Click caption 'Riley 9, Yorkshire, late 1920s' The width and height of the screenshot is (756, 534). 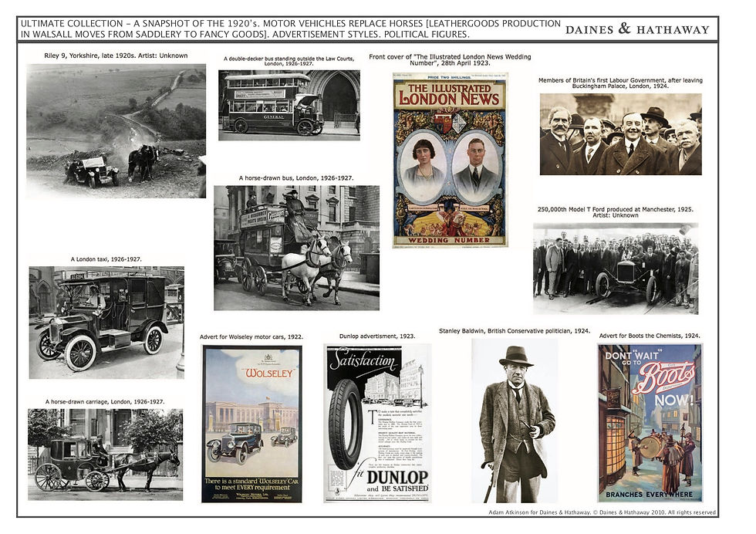116,56
